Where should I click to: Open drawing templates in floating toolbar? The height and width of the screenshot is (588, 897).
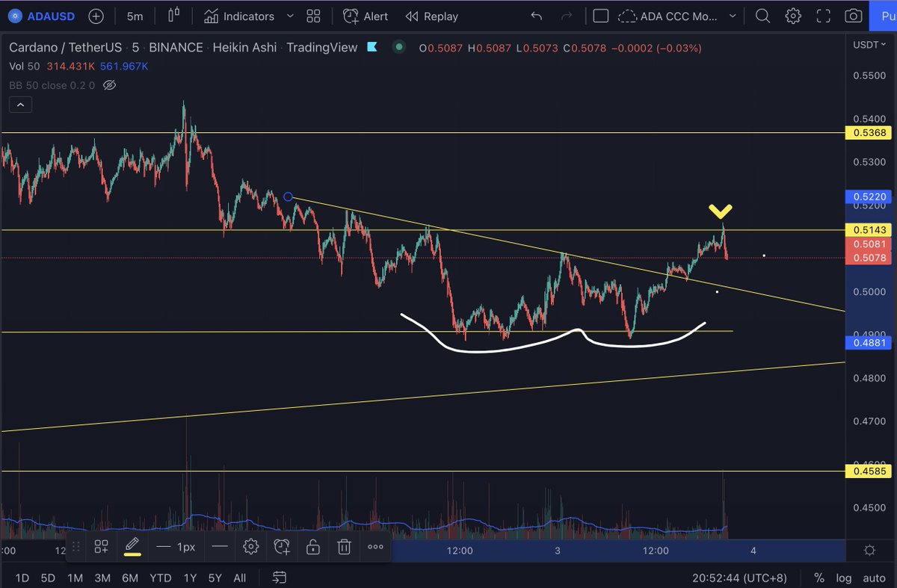coord(102,547)
